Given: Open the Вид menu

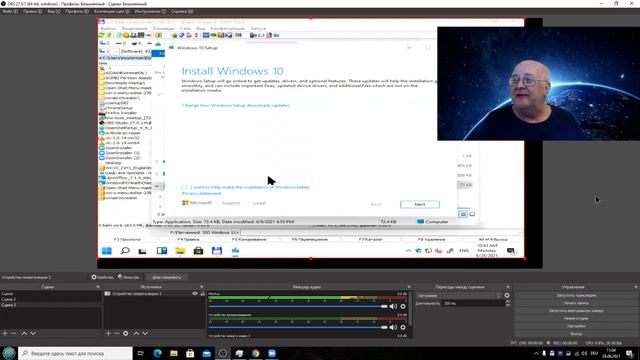Looking at the screenshot, I should [53, 11].
